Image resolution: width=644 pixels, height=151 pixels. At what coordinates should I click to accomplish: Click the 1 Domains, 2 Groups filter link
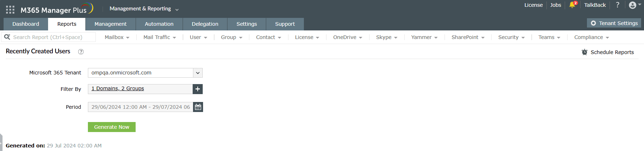(x=118, y=88)
